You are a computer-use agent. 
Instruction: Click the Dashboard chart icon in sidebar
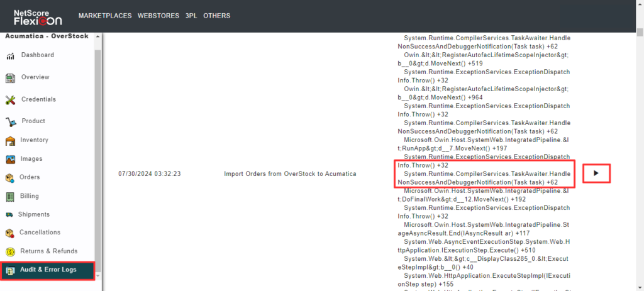[x=10, y=56]
